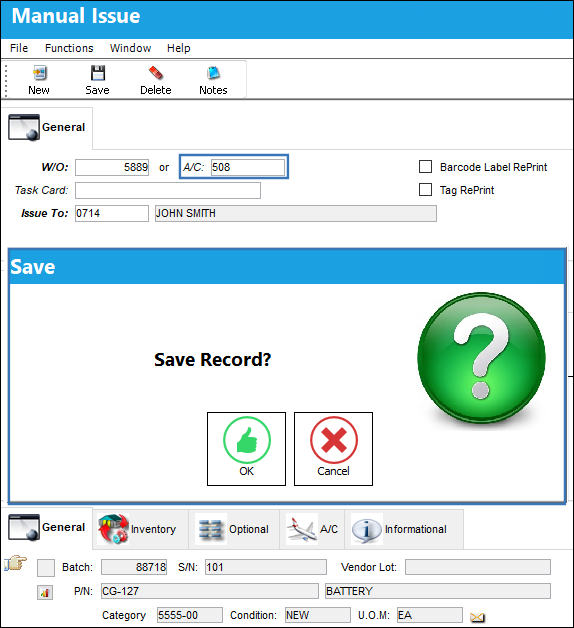574x628 pixels.
Task: Click the BATTERY description field
Action: 438,591
